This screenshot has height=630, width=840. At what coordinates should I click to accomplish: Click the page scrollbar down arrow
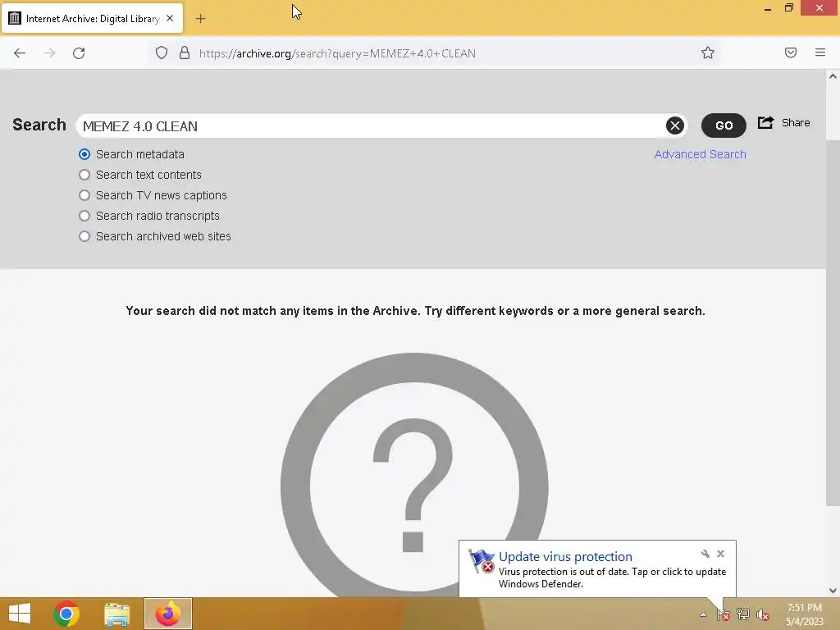(x=833, y=591)
